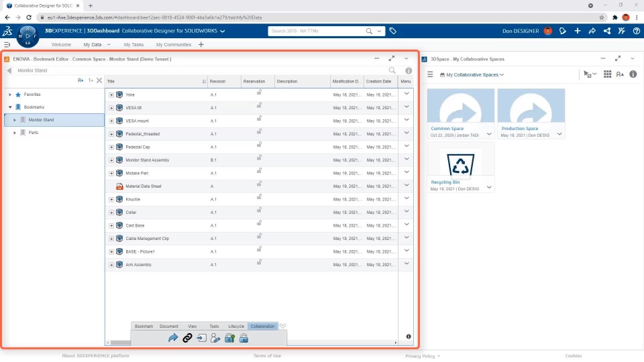The height and width of the screenshot is (362, 644).
Task: Click the X icon above the bookmark tree
Action: [x=99, y=80]
